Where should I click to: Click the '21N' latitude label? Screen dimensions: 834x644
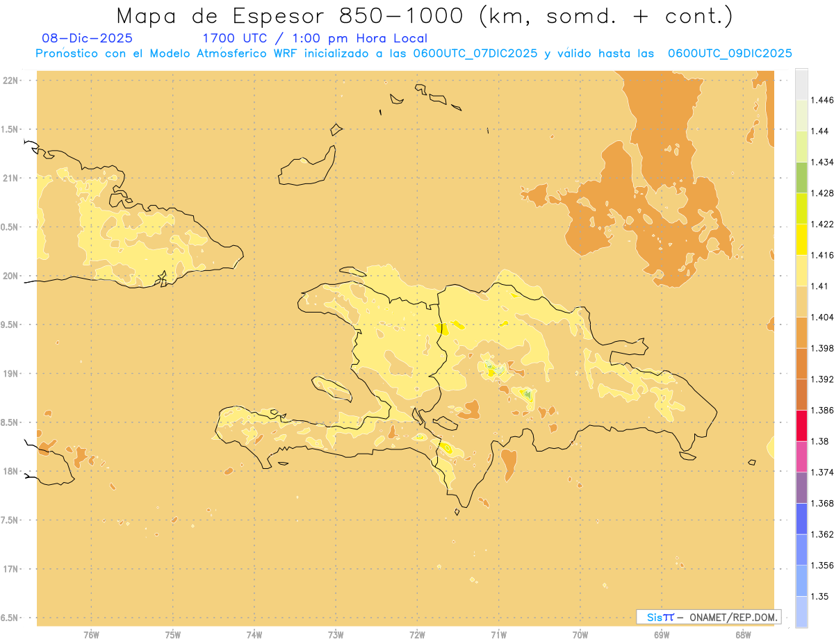point(10,179)
